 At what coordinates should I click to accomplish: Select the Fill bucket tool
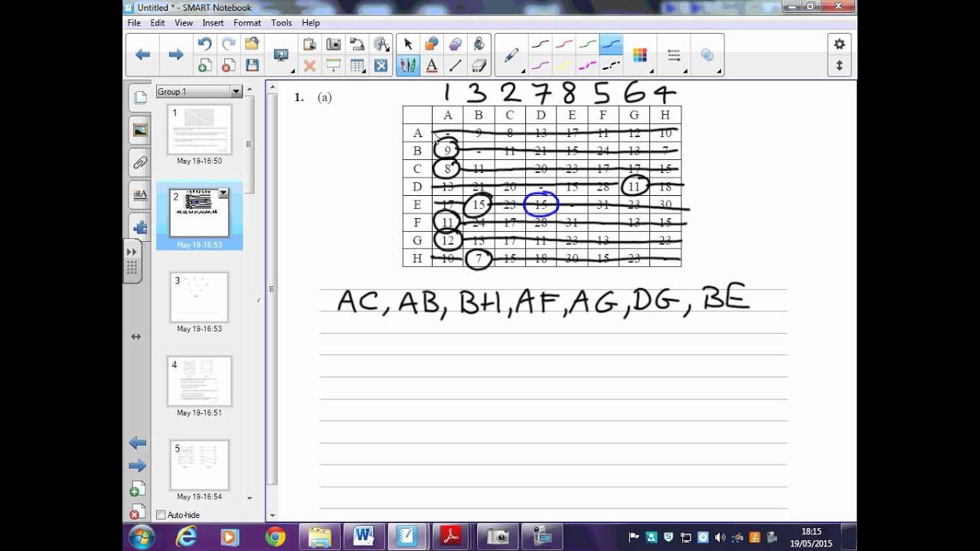click(479, 44)
